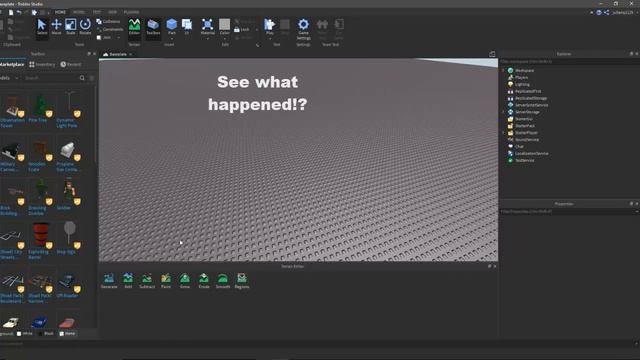Click the Baseplate document tab
This screenshot has width=640, height=360.
click(117, 54)
